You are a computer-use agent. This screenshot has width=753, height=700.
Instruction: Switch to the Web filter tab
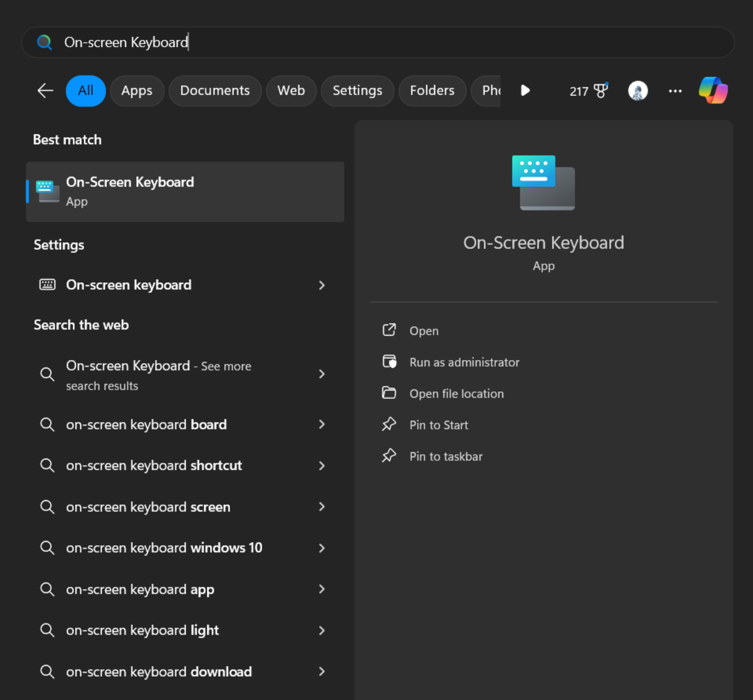[291, 91]
